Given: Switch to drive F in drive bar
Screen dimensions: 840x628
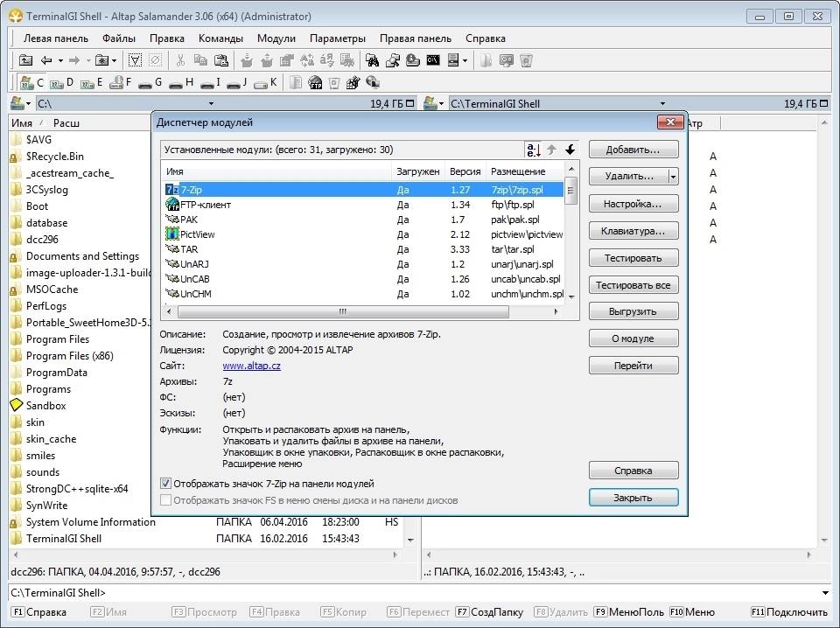Looking at the screenshot, I should (121, 82).
